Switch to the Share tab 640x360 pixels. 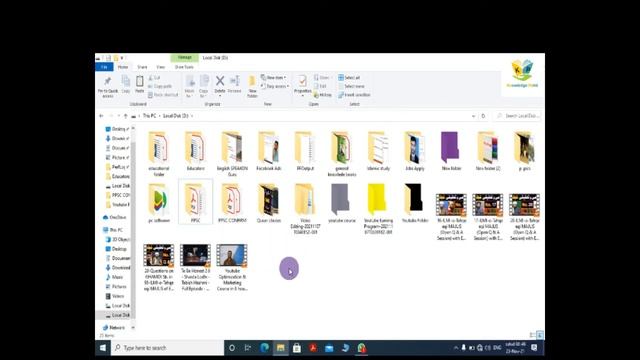coord(142,67)
